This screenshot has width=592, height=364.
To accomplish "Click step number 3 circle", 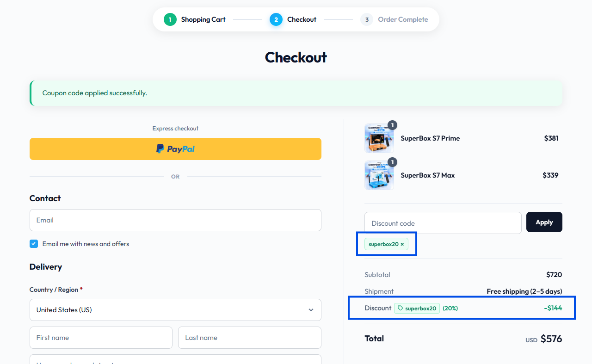I will [367, 19].
